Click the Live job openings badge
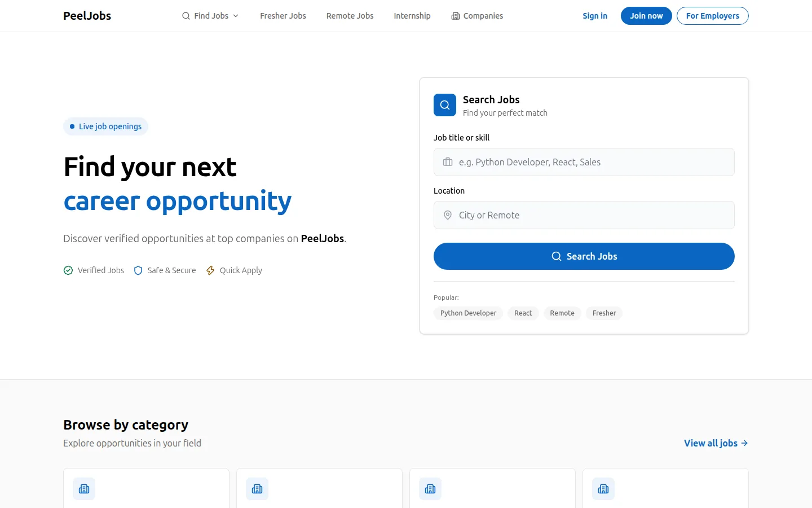Image resolution: width=812 pixels, height=508 pixels. pyautogui.click(x=105, y=126)
